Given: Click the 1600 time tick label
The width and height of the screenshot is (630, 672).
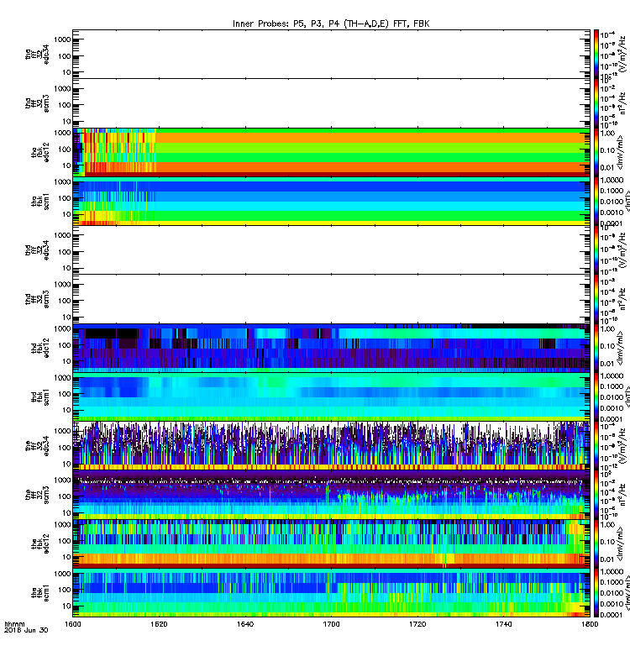Looking at the screenshot, I should tap(72, 624).
